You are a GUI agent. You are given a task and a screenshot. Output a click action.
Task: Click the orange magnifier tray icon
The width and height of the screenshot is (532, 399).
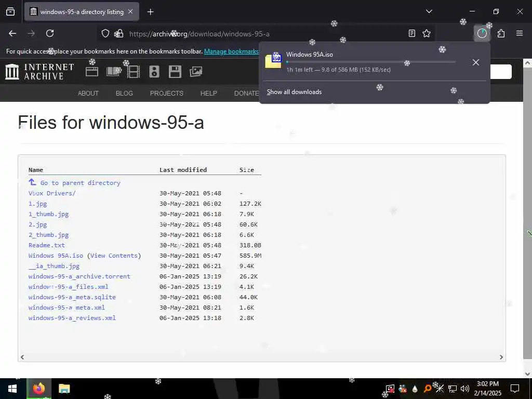point(428,389)
